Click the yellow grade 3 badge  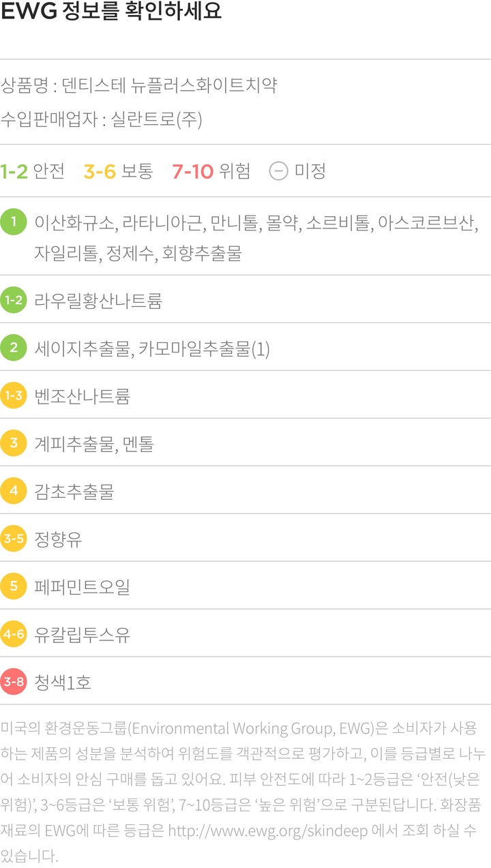point(14,443)
